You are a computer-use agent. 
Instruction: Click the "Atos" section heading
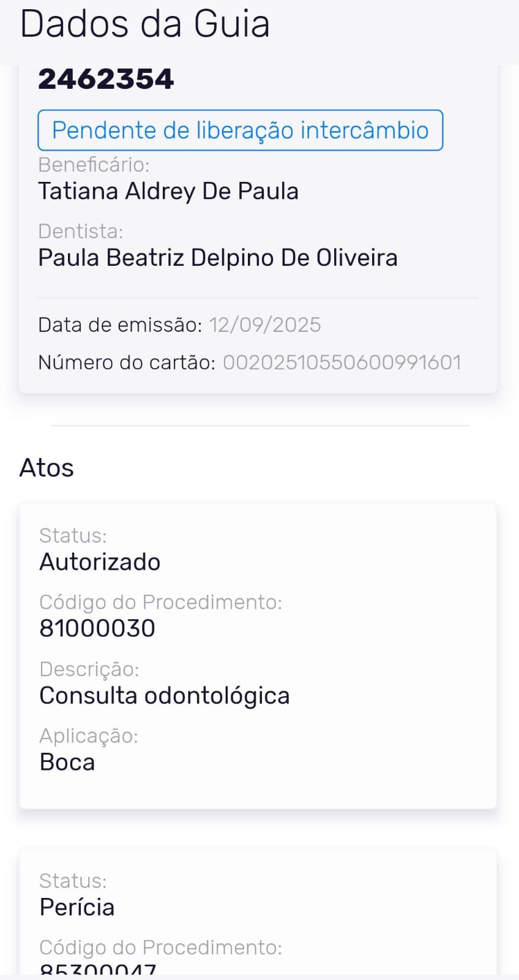[x=47, y=468]
